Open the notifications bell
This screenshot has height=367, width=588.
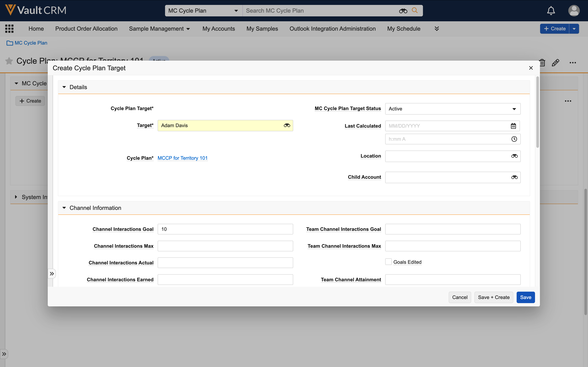551,11
